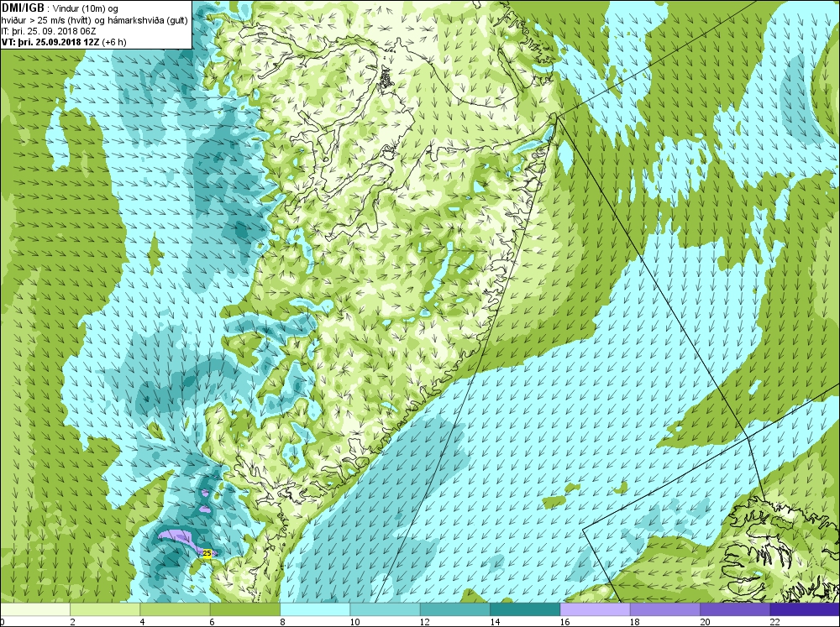The width and height of the screenshot is (840, 627).
Task: Click the 'Vindur (10m) og' label
Action: (x=86, y=8)
